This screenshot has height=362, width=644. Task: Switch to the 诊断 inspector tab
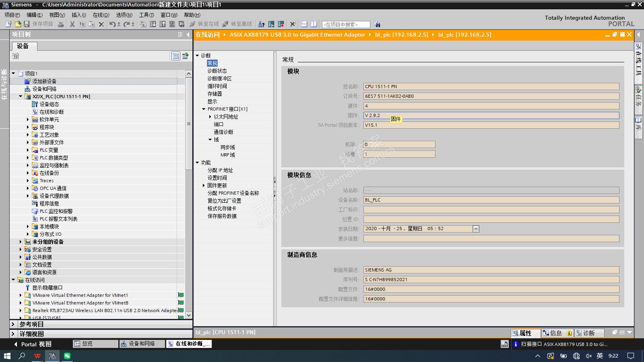[x=589, y=333]
